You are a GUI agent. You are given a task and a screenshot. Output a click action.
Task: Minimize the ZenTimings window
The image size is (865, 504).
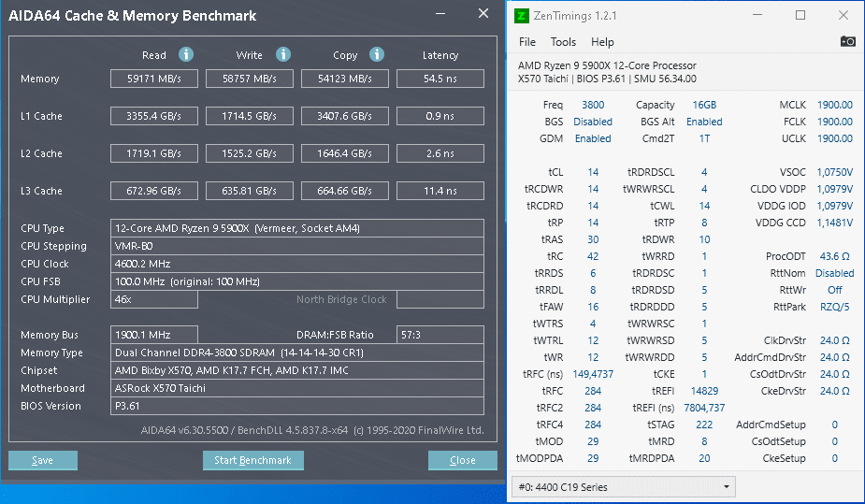757,16
